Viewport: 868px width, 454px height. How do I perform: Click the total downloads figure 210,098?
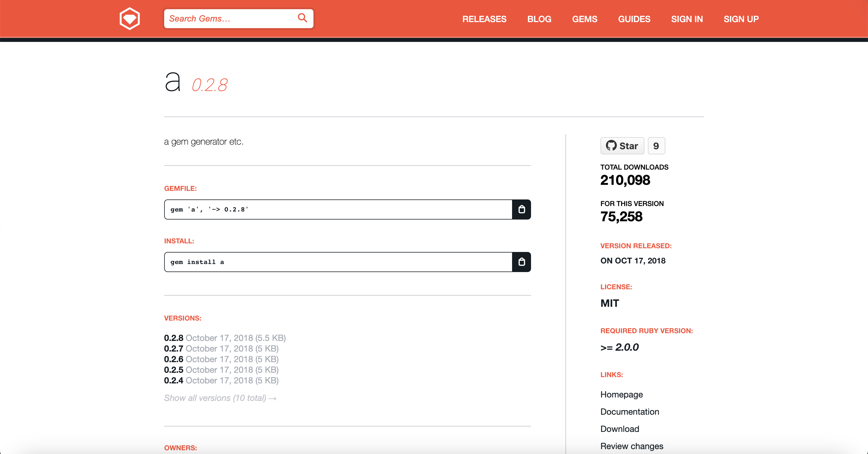pos(625,180)
